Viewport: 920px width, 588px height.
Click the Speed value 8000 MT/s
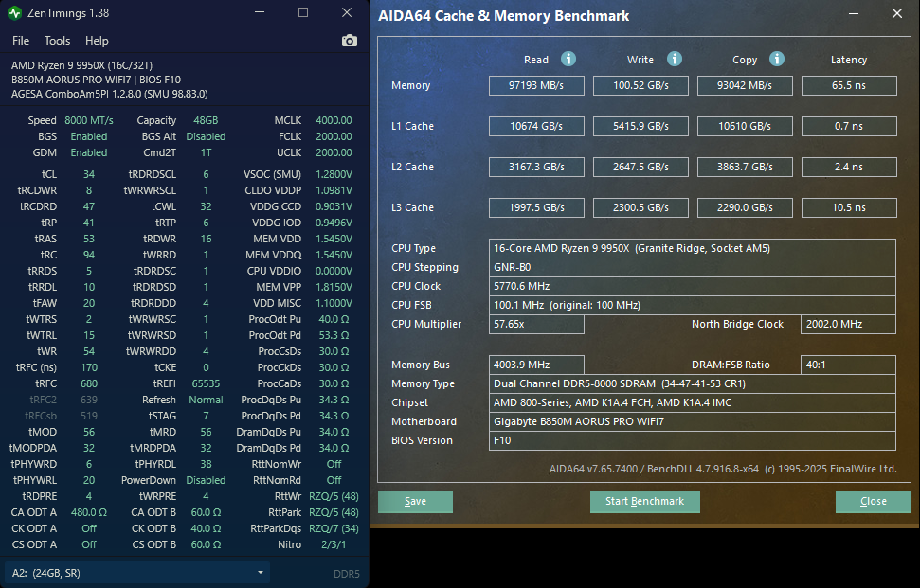tap(89, 120)
